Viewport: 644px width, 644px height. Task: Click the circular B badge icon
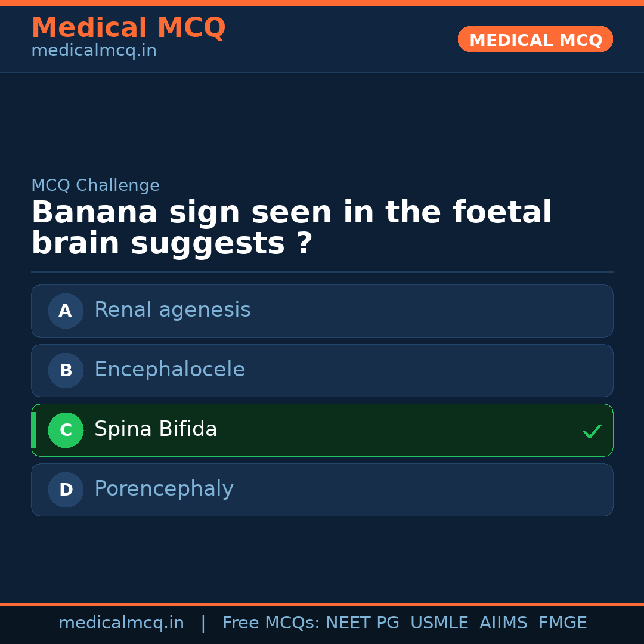[66, 370]
